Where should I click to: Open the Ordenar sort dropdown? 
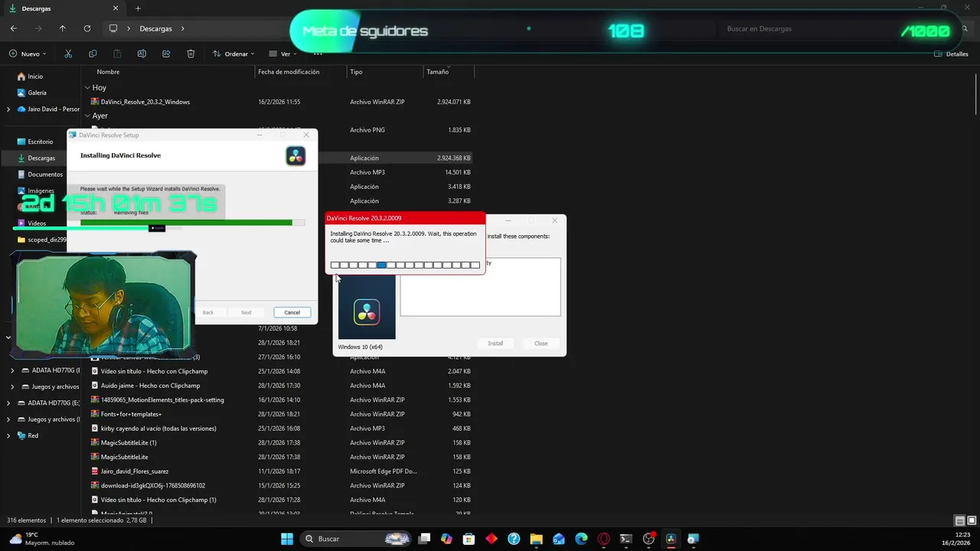click(234, 54)
